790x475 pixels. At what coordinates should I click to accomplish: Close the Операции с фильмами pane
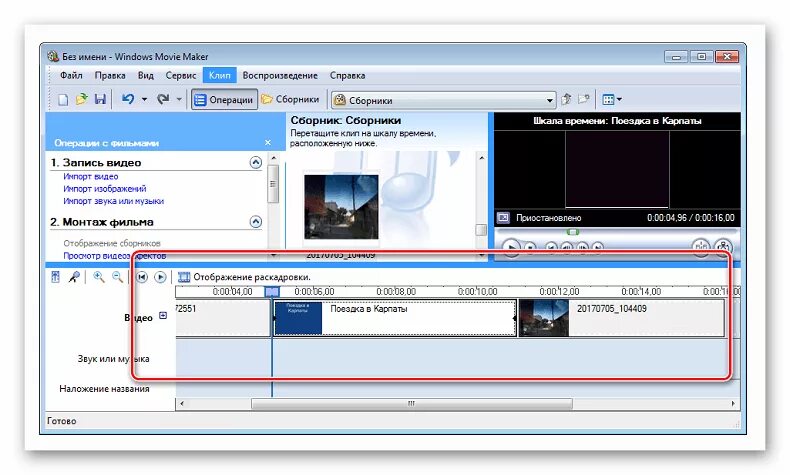pos(268,143)
